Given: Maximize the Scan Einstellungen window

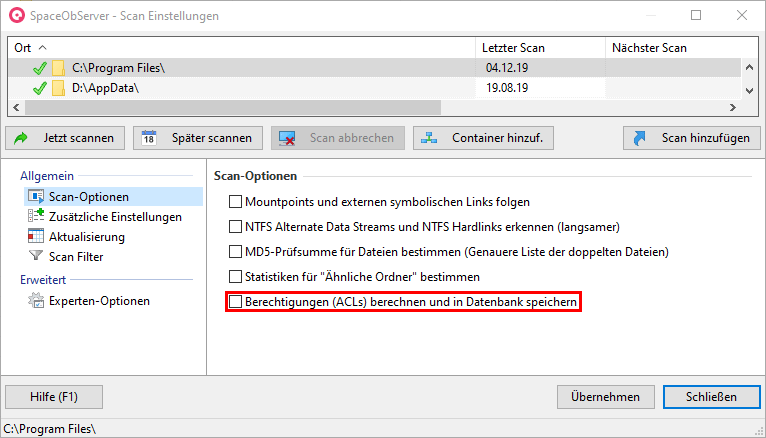Looking at the screenshot, I should [x=696, y=15].
